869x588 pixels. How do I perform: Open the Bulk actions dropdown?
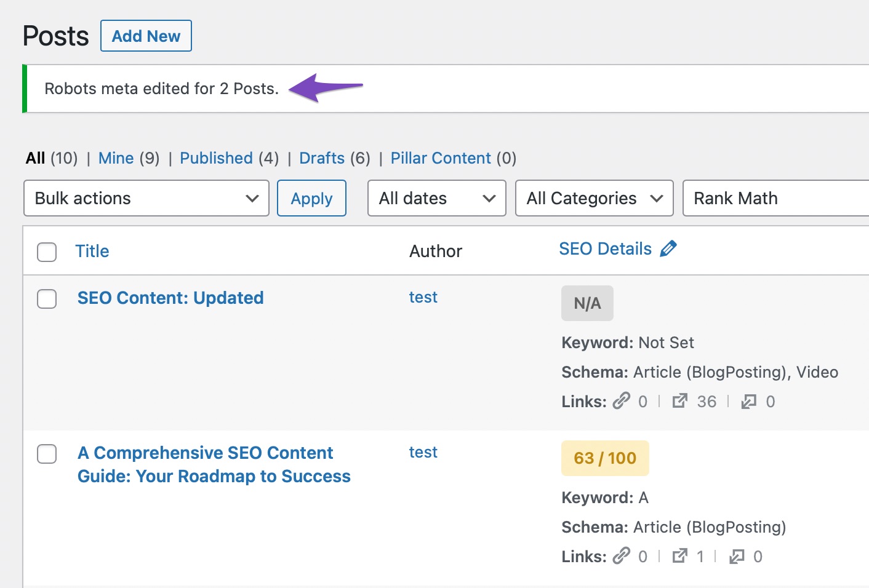[146, 198]
